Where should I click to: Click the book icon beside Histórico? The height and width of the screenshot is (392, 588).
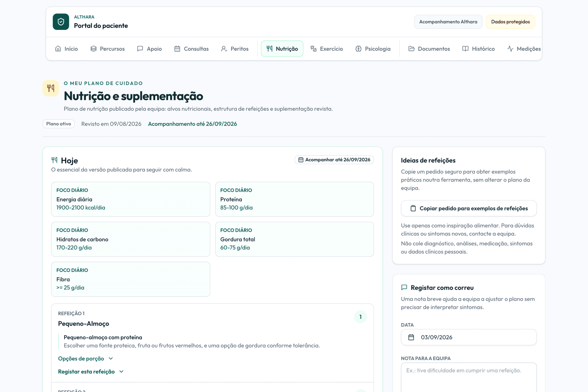(465, 49)
